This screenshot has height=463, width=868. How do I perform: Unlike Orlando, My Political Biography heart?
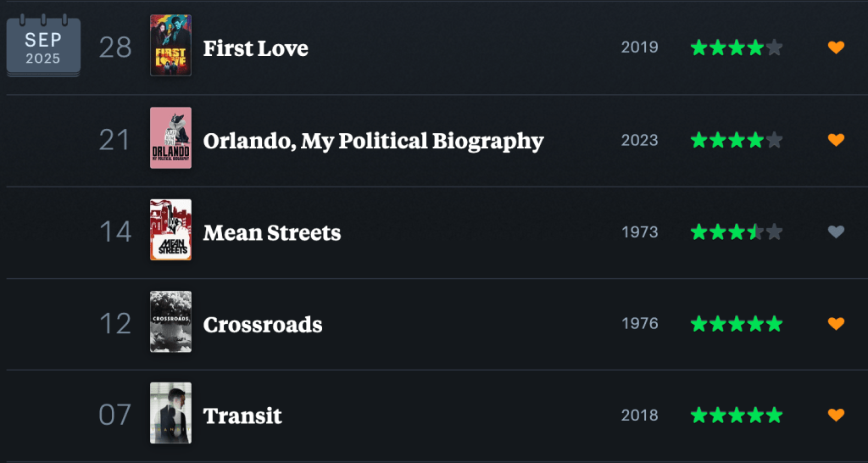pyautogui.click(x=836, y=140)
